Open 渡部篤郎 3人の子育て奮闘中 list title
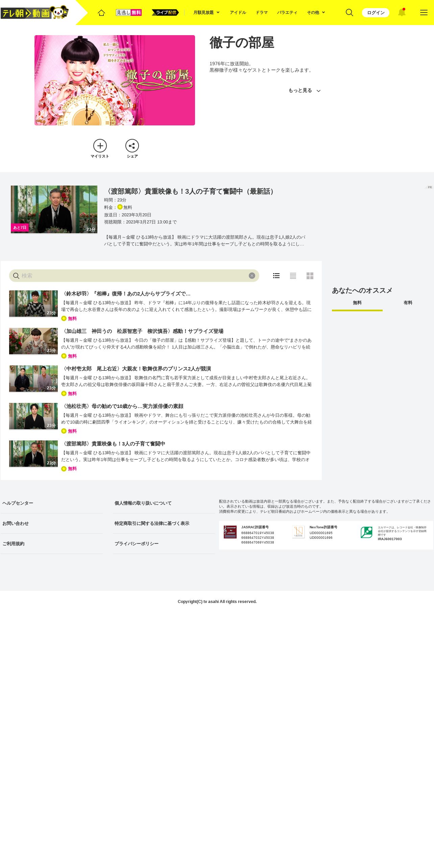The image size is (434, 868). pos(113,444)
